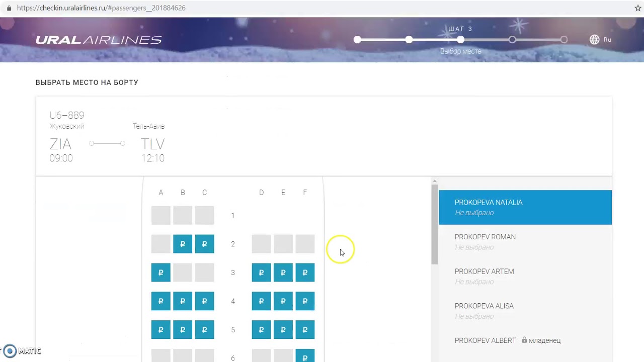The width and height of the screenshot is (644, 362).
Task: Select paid seat 5C
Action: pyautogui.click(x=204, y=330)
